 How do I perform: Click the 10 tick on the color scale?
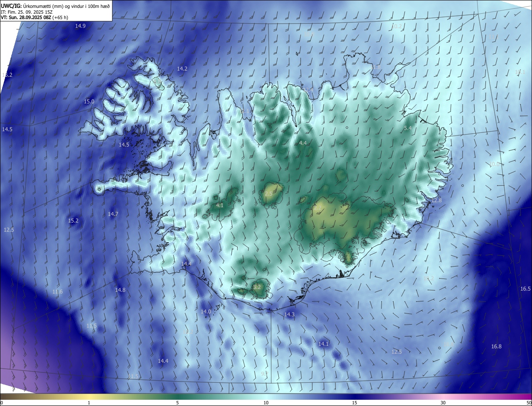pos(266,403)
